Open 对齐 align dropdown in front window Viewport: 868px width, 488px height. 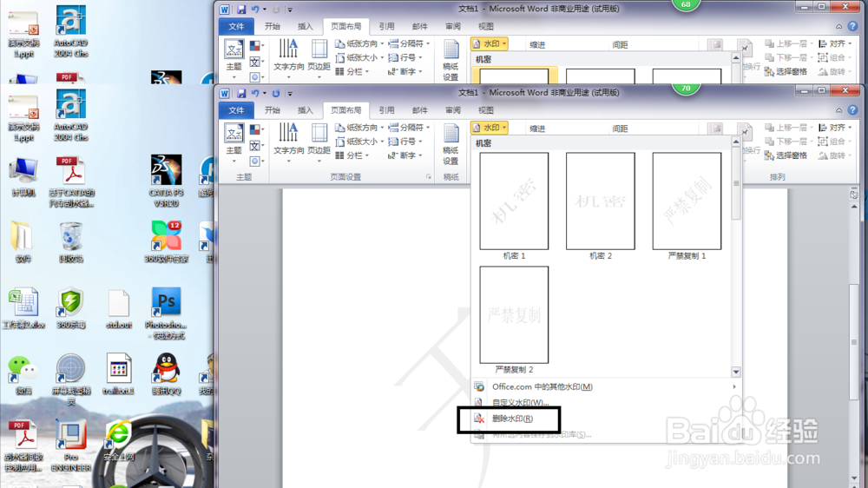(835, 128)
